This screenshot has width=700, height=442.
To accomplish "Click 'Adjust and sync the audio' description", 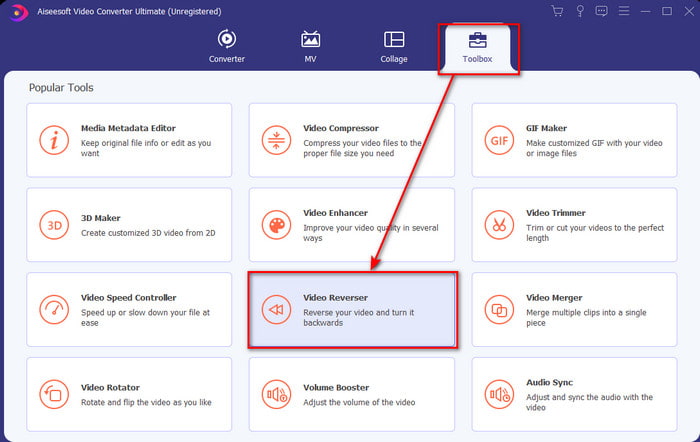I will tap(589, 402).
